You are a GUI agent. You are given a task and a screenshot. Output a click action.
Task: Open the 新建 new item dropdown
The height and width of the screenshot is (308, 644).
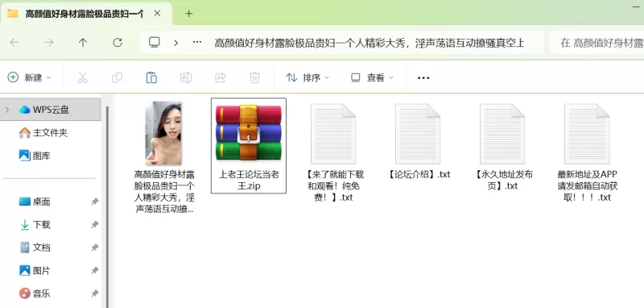[x=29, y=77]
